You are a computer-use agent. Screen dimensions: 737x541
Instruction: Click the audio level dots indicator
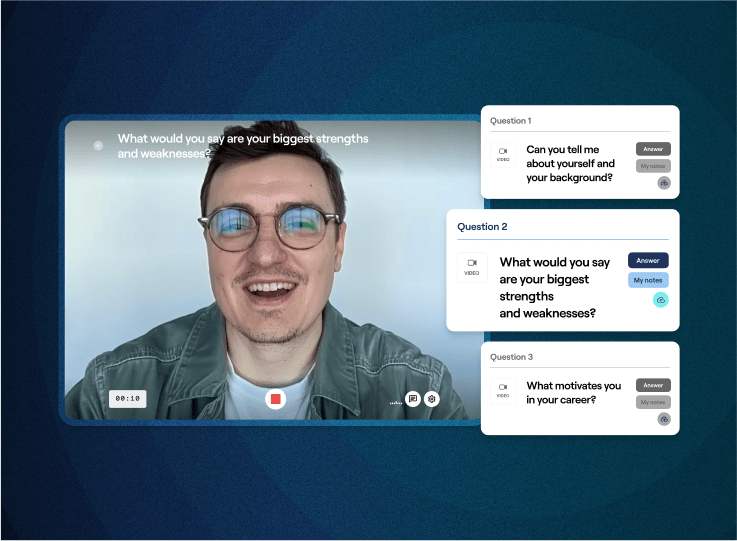tap(396, 403)
